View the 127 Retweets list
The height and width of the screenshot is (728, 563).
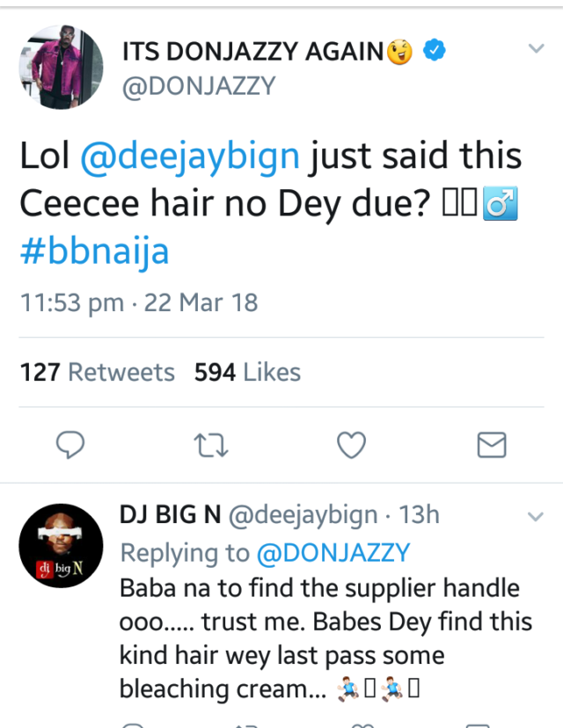click(x=98, y=372)
